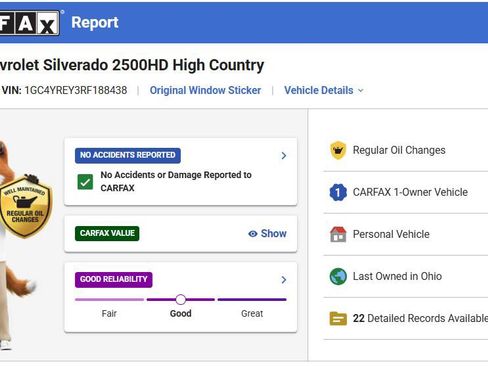Click the Silverado 2500HD High Country title
The width and height of the screenshot is (488, 366).
point(132,65)
